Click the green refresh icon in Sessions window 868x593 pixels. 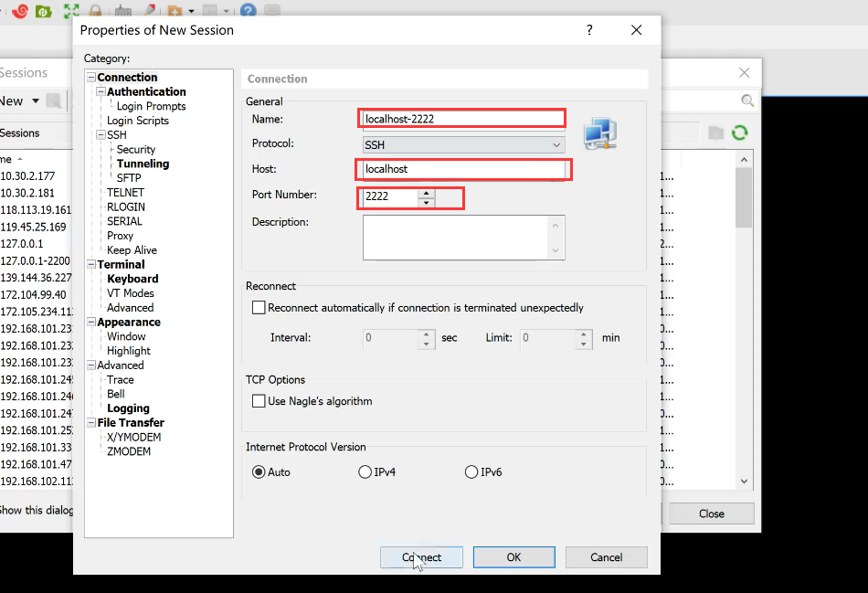739,132
